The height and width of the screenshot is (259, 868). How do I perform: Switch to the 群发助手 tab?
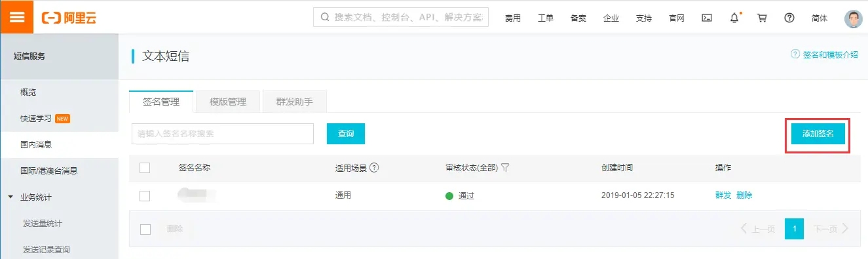294,102
